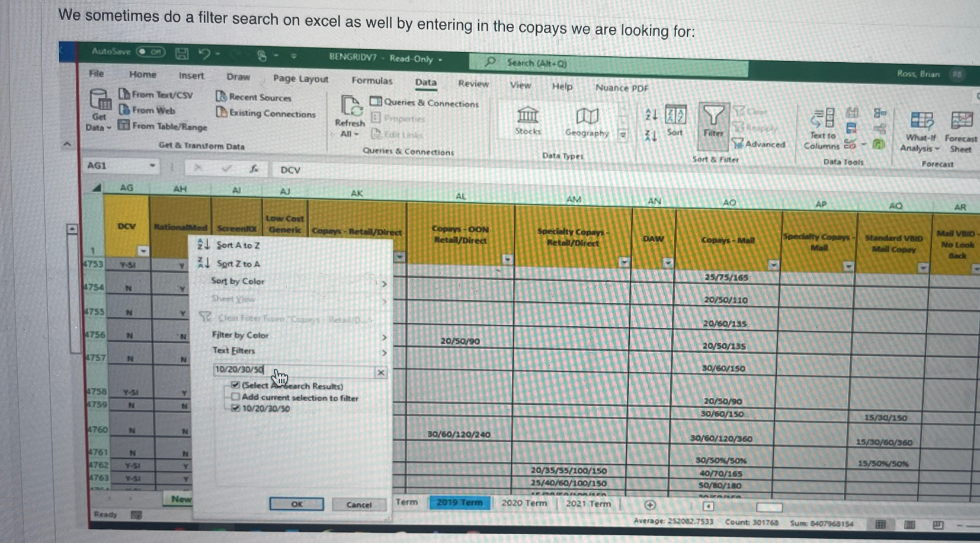Click the new sheet plus icon

point(650,504)
